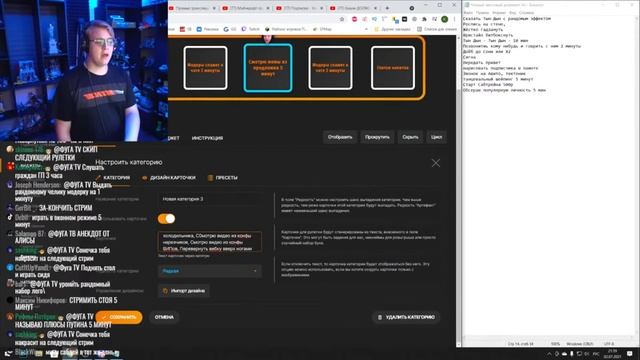Viewport: 640px width, 360px height.
Task: Expand the rarity dropdown showing 'Редкая'
Action: click(x=210, y=271)
